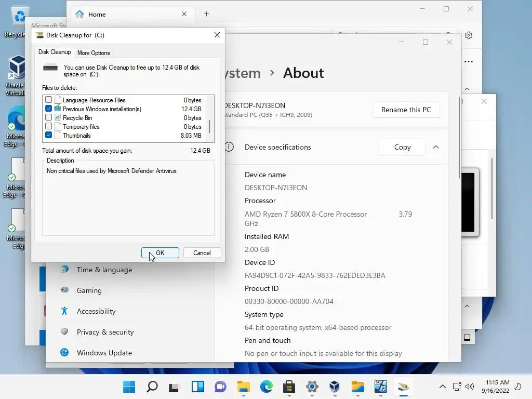Open the Start menu on the taskbar
532x399 pixels.
point(129,387)
